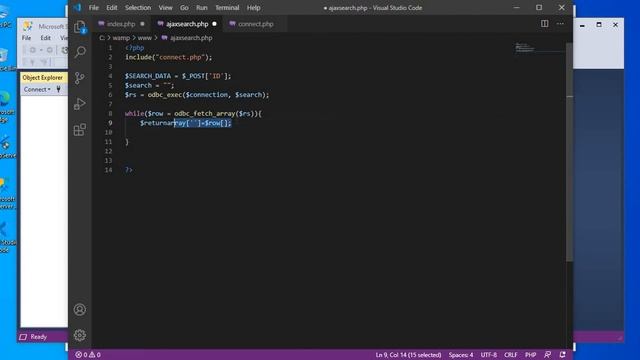Click the ajaxsearch.php breadcrumb segment
Image resolution: width=640 pixels, height=360 pixels.
point(191,38)
